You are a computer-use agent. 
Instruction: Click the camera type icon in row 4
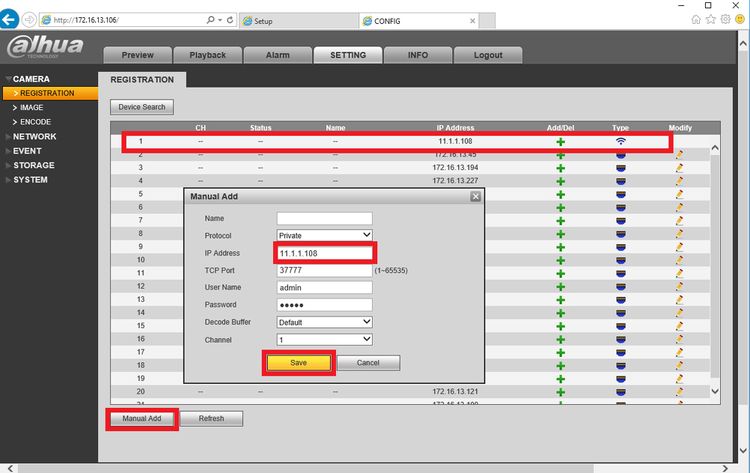coord(620,181)
